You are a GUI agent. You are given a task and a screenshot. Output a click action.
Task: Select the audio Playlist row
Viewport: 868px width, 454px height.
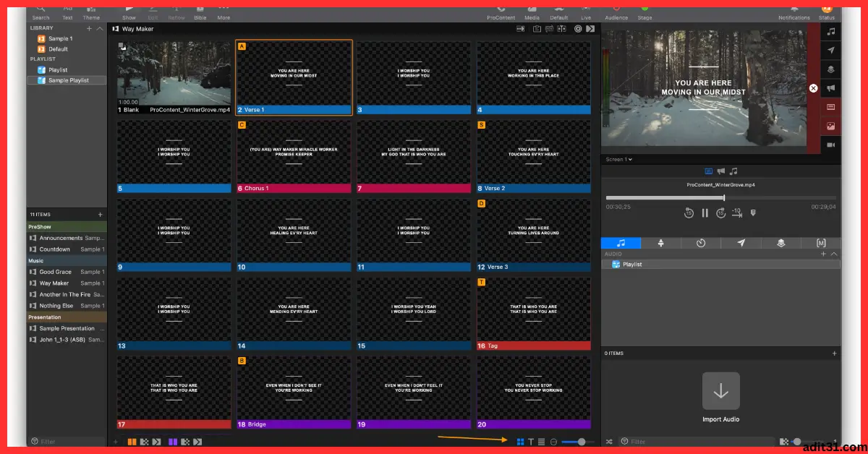[x=721, y=265]
